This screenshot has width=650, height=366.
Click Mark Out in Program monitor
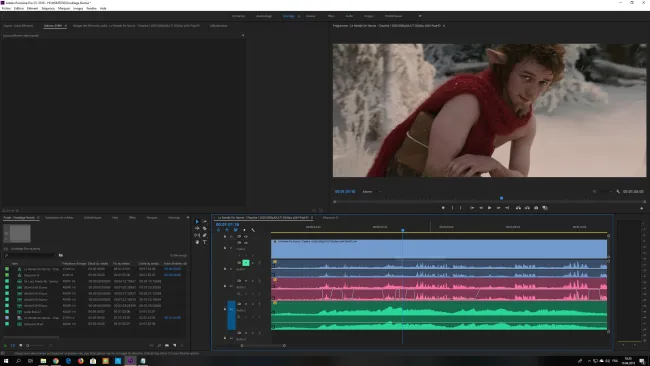[x=461, y=208]
